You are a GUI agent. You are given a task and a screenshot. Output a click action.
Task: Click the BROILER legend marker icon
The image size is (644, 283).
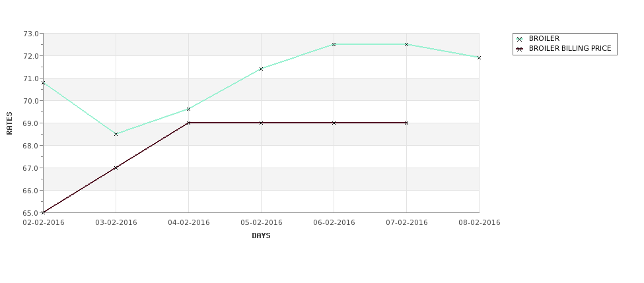pos(520,39)
